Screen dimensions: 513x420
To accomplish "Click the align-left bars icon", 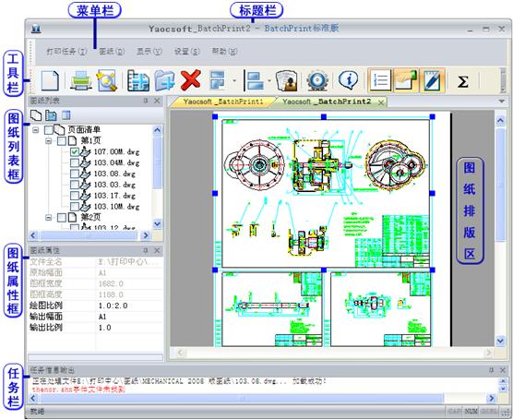I will [255, 80].
